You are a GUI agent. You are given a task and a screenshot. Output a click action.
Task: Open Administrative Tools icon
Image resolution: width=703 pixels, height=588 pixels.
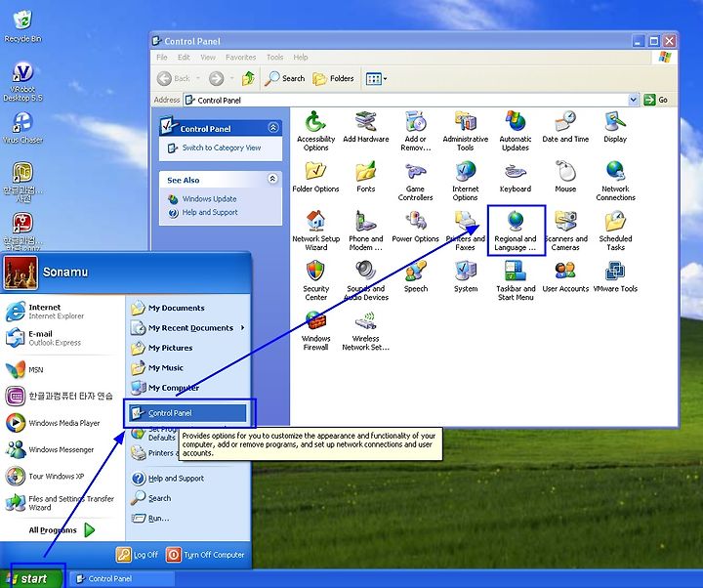coord(466,131)
